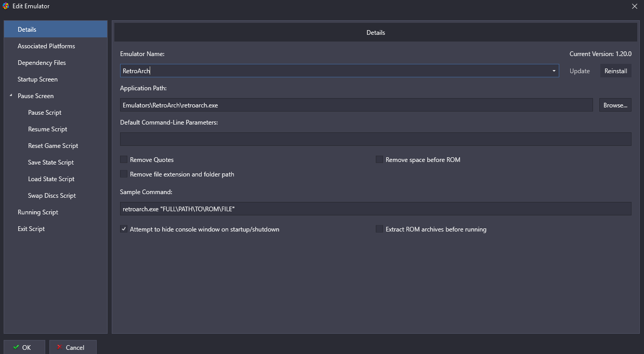The image size is (644, 354).
Task: Collapse the Pause Screen tree node
Action: point(10,96)
